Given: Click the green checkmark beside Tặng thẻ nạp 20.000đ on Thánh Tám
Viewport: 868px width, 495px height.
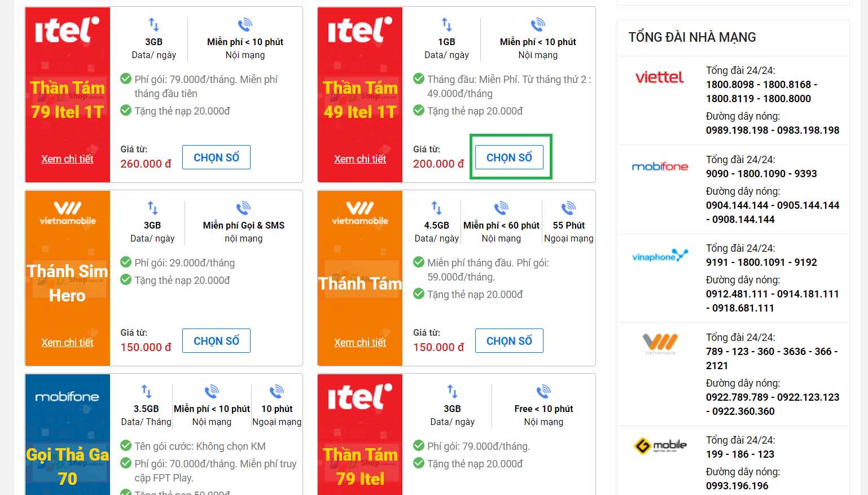Looking at the screenshot, I should click(419, 294).
